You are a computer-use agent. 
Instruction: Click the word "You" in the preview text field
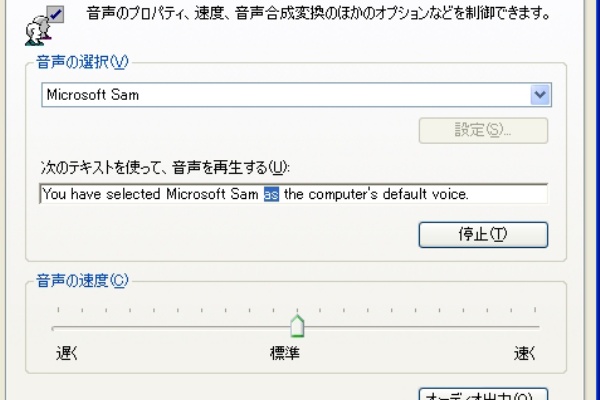click(54, 194)
